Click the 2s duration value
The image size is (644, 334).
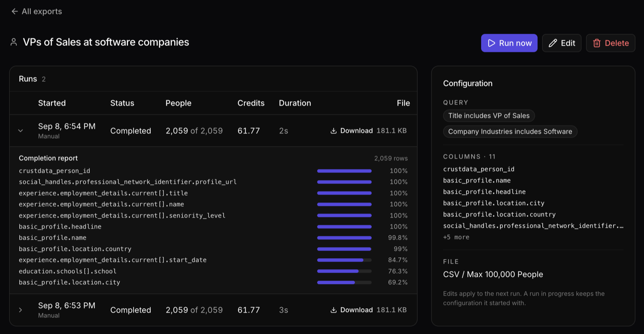pos(283,131)
